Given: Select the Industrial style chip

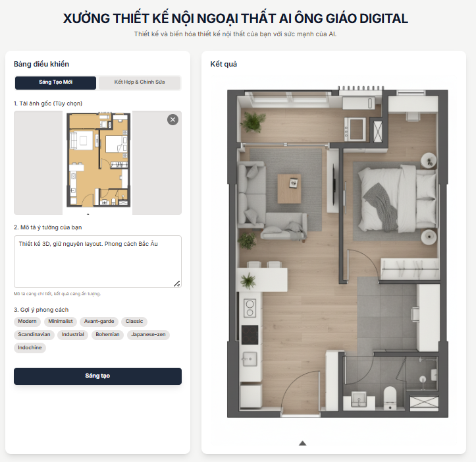Looking at the screenshot, I should tap(73, 335).
